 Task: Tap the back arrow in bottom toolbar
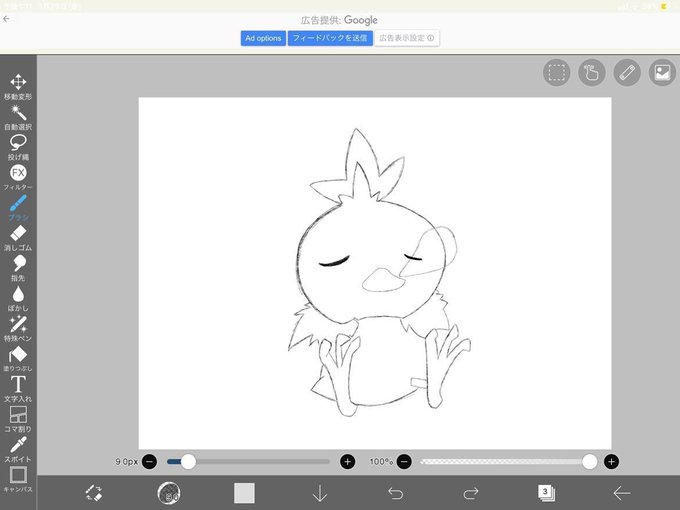[621, 493]
